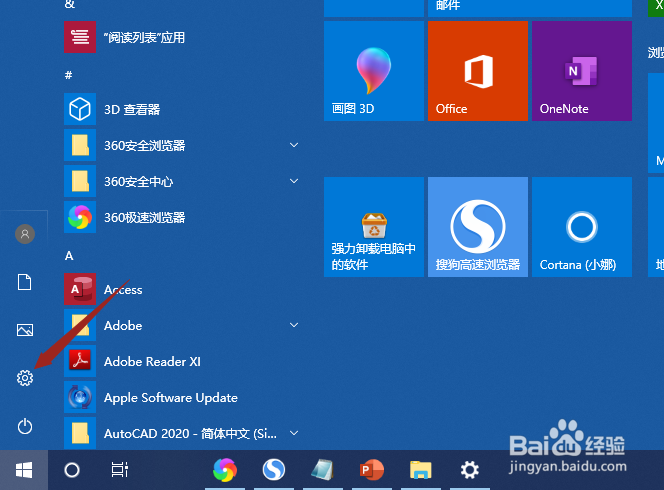
Task: Click the "Access" app label
Action: pyautogui.click(x=123, y=290)
